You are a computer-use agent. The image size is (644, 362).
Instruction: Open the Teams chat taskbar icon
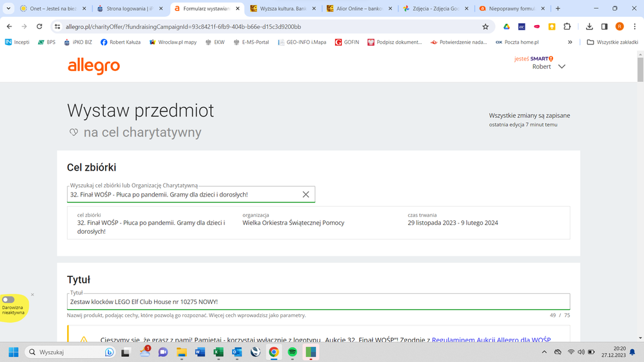point(163,352)
